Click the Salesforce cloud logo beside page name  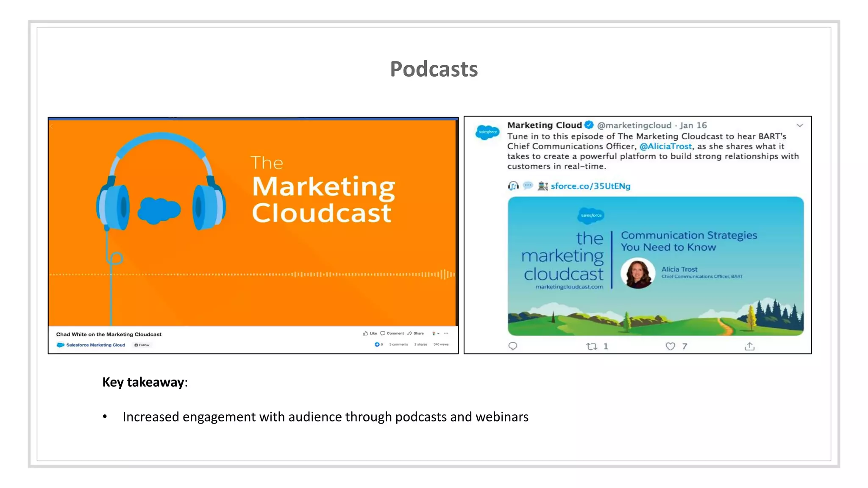[61, 345]
